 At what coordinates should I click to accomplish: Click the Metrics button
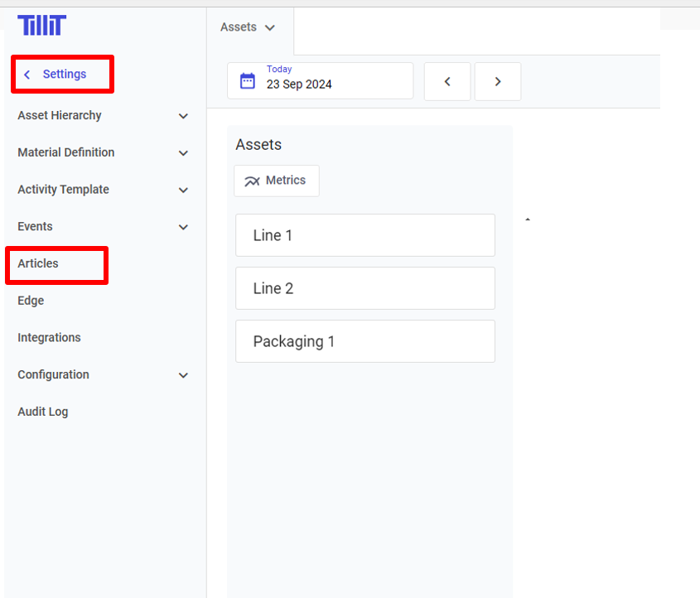pos(277,181)
